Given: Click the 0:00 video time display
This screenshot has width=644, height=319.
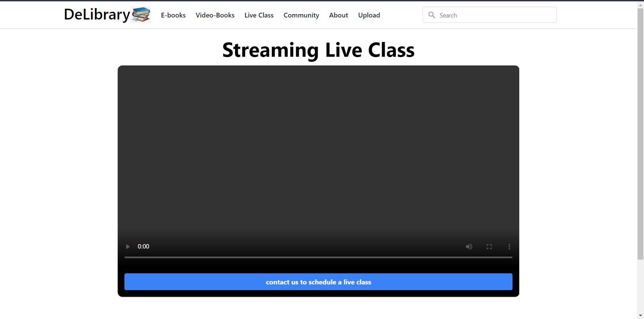Looking at the screenshot, I should tap(144, 246).
